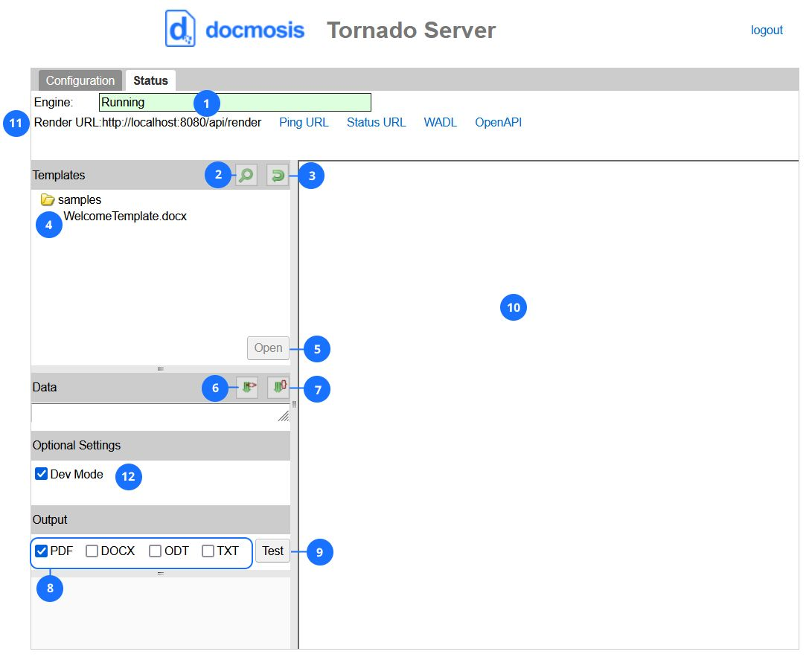Click the Data textarea resize grip
The image size is (812, 660).
[x=284, y=416]
